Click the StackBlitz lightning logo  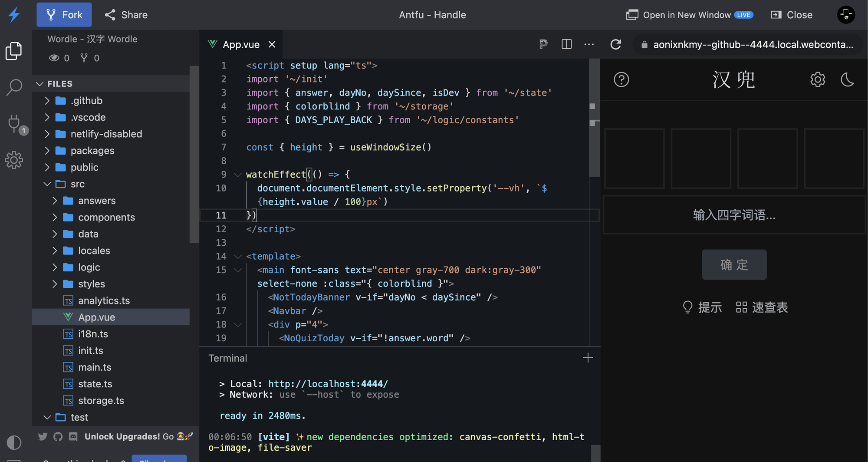pos(14,15)
